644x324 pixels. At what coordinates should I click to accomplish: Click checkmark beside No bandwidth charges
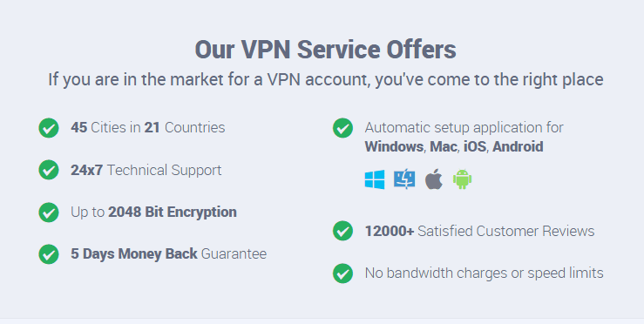click(342, 273)
